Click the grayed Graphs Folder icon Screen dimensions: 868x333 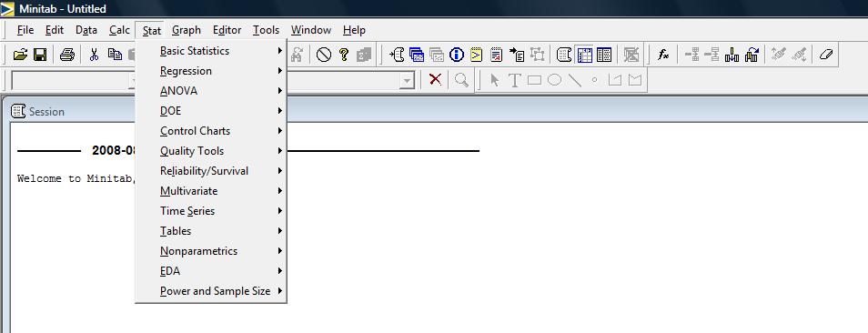coord(436,55)
